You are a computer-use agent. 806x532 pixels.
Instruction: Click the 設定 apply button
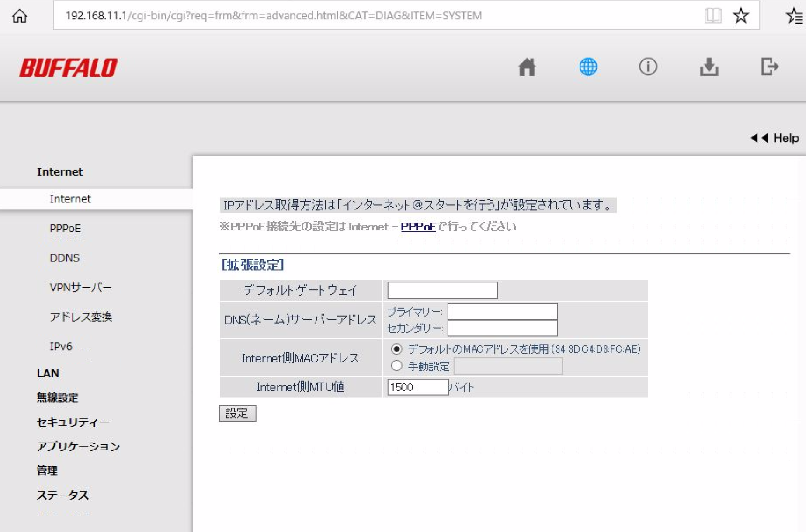(x=237, y=413)
